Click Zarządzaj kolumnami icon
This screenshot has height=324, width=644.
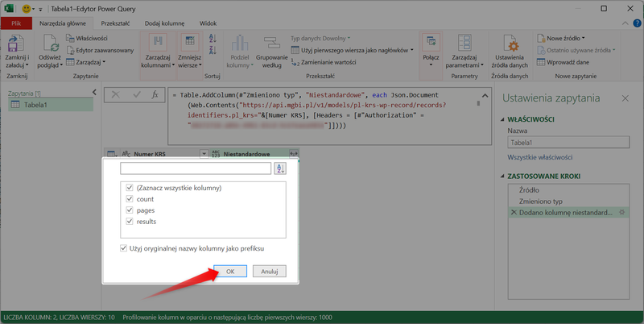[158, 44]
